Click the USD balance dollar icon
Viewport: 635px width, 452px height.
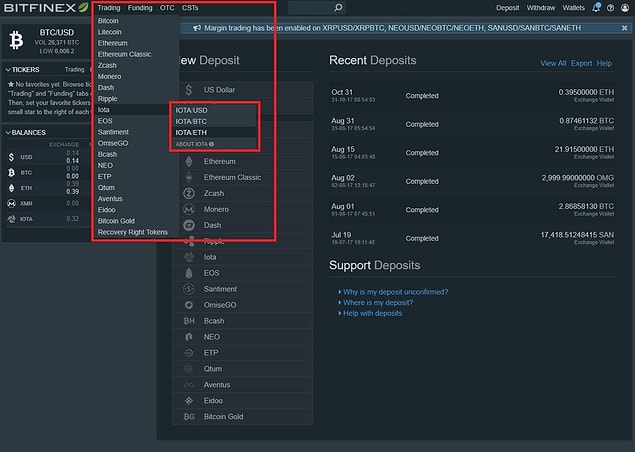(11, 157)
